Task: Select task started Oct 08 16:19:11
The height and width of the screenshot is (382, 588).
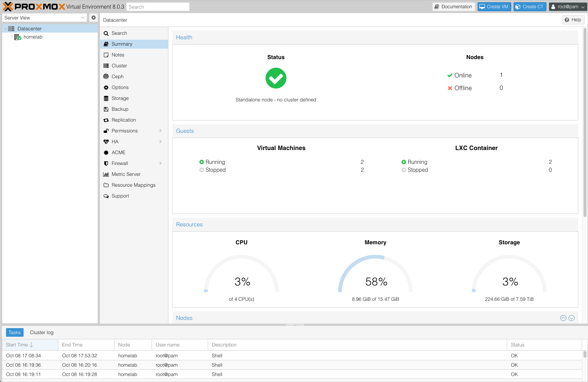Action: point(292,375)
